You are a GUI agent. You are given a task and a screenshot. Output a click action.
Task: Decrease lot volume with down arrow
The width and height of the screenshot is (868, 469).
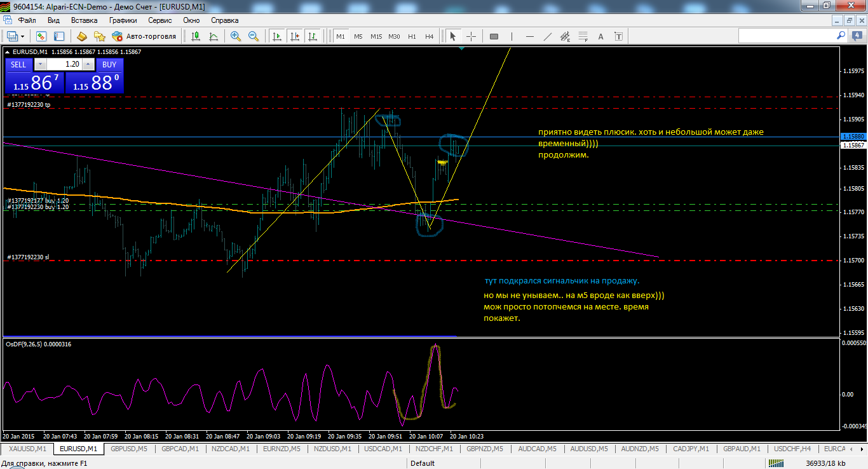(40, 64)
